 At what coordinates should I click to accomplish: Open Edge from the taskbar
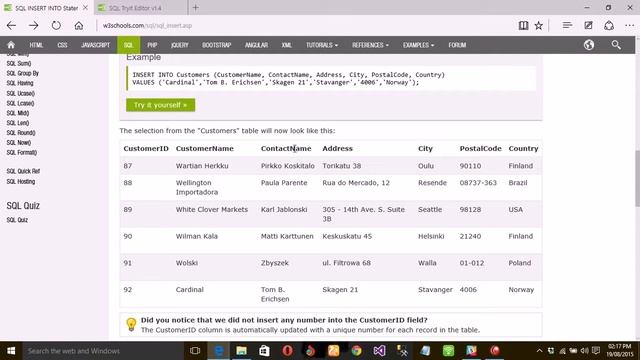(x=219, y=351)
